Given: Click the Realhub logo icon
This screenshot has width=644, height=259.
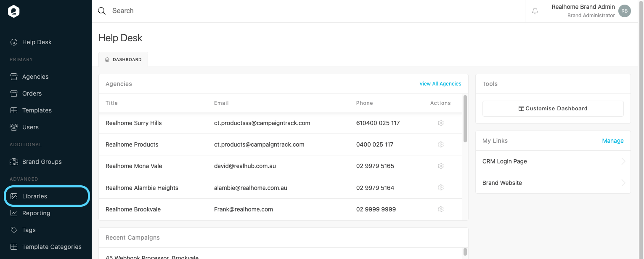Looking at the screenshot, I should [14, 11].
